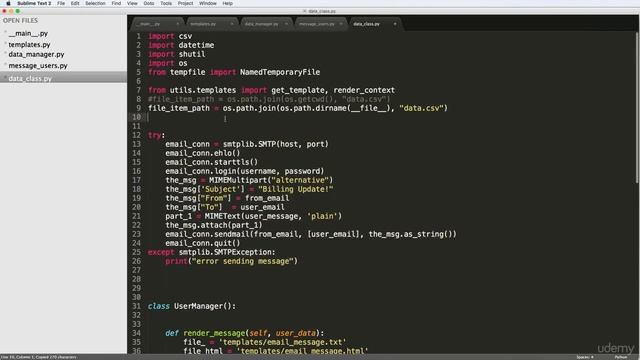This screenshot has width=640, height=360.
Task: Click the OPEN FILES sidebar heading
Action: pyautogui.click(x=20, y=20)
